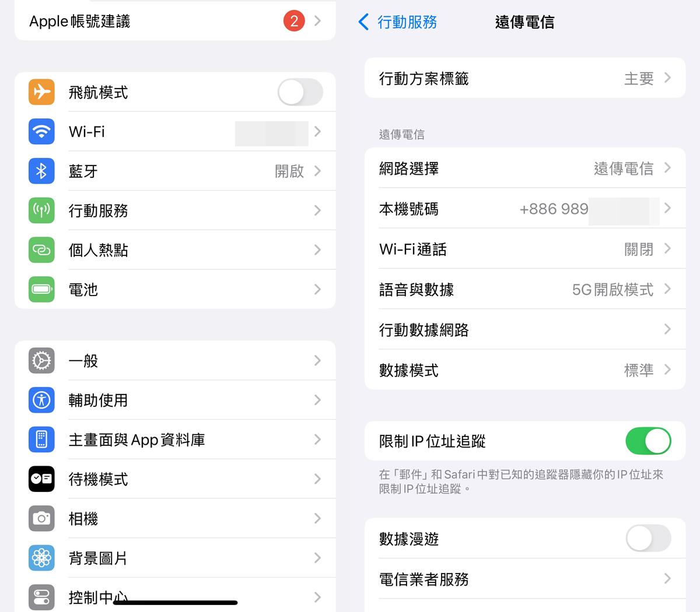Image resolution: width=700 pixels, height=612 pixels.
Task: Tap the green battery icon 電池
Action: click(x=41, y=289)
